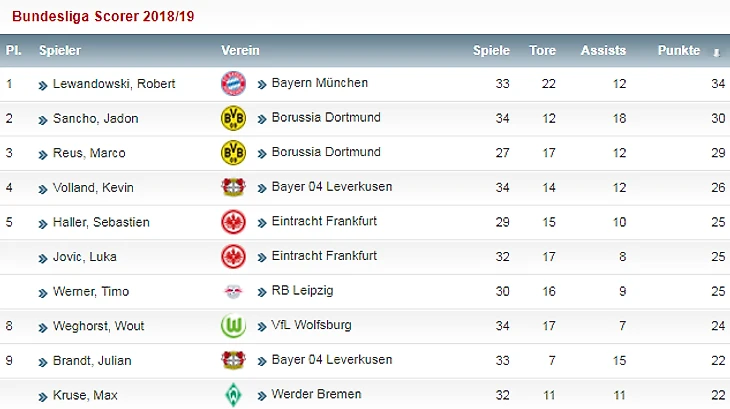The image size is (730, 409).
Task: Open the VfL Wolfsburg team link
Action: [311, 325]
